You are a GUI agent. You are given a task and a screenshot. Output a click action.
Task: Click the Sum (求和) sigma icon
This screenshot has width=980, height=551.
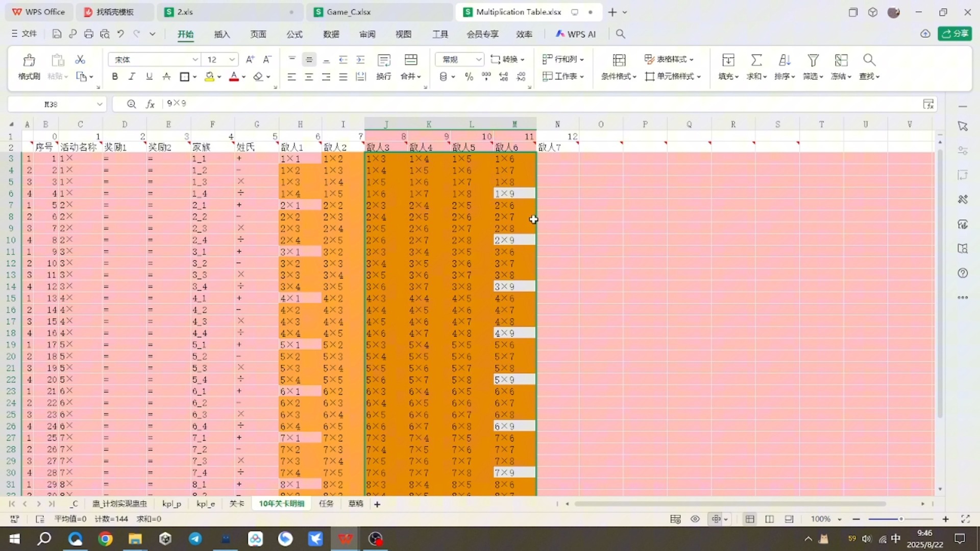pyautogui.click(x=756, y=60)
